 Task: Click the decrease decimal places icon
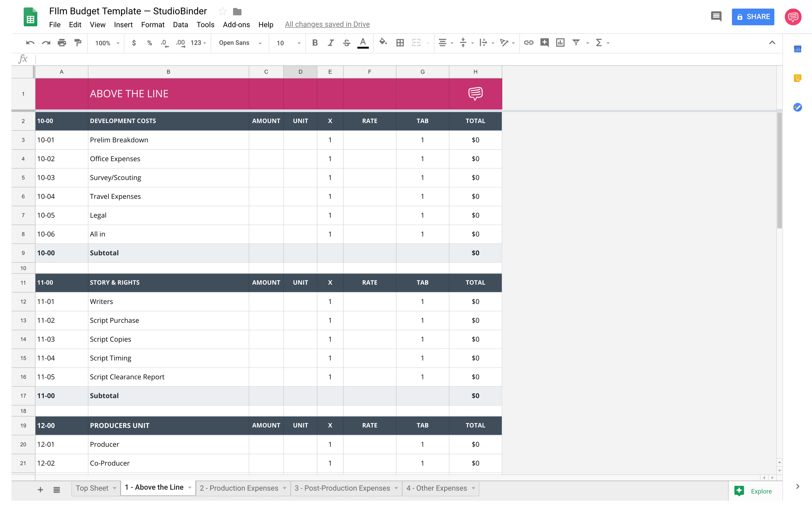click(165, 42)
